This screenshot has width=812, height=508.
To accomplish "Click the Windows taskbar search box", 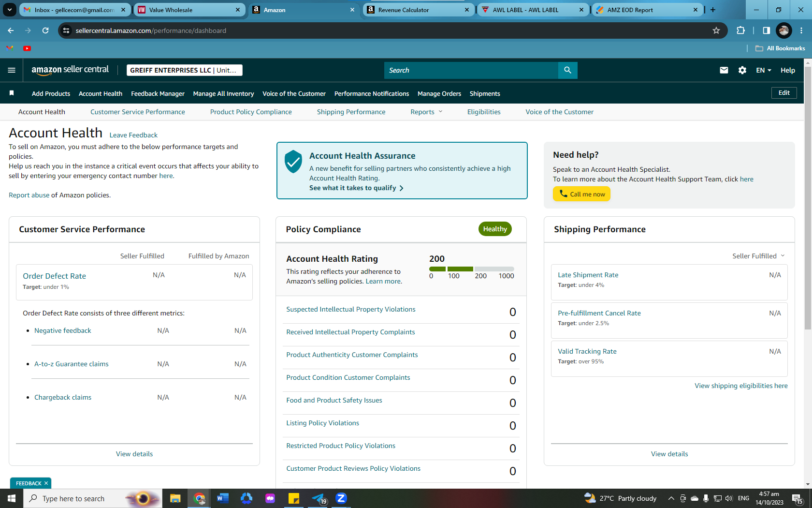I will [92, 498].
